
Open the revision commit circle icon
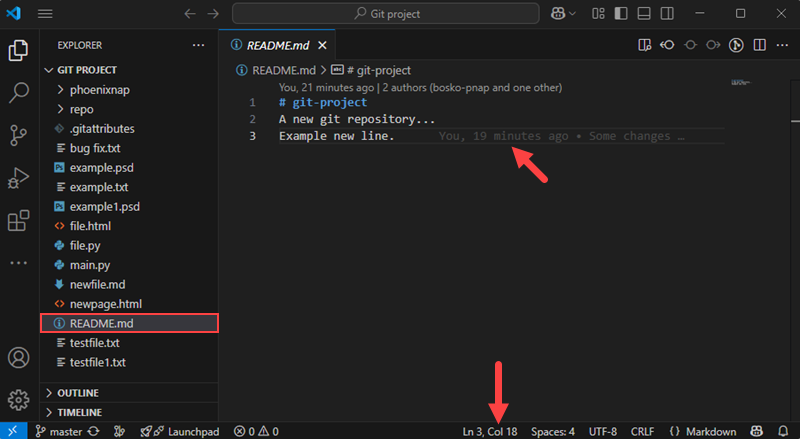tap(690, 45)
